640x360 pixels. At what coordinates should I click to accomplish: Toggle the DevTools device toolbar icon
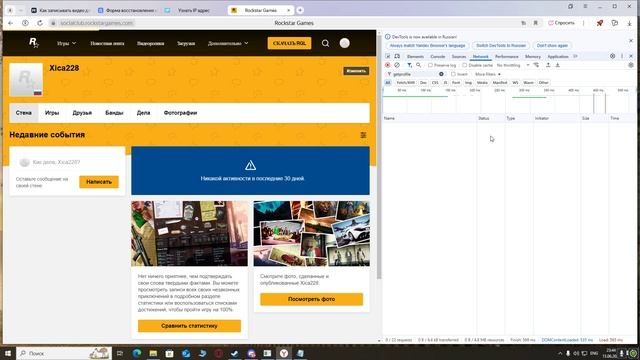pyautogui.click(x=397, y=56)
